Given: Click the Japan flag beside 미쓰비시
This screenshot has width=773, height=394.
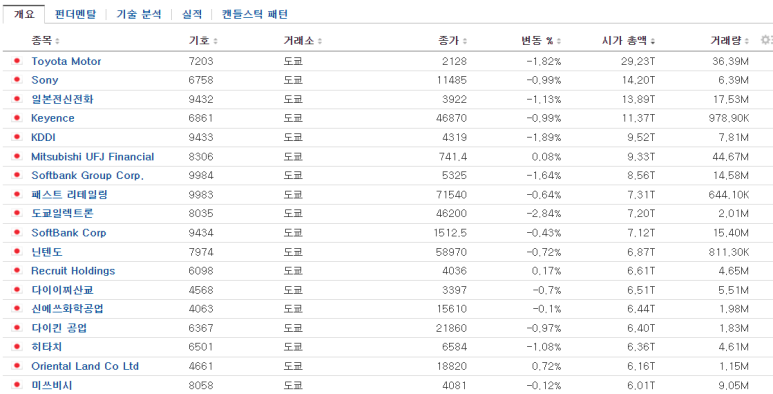Looking at the screenshot, I should coord(17,385).
